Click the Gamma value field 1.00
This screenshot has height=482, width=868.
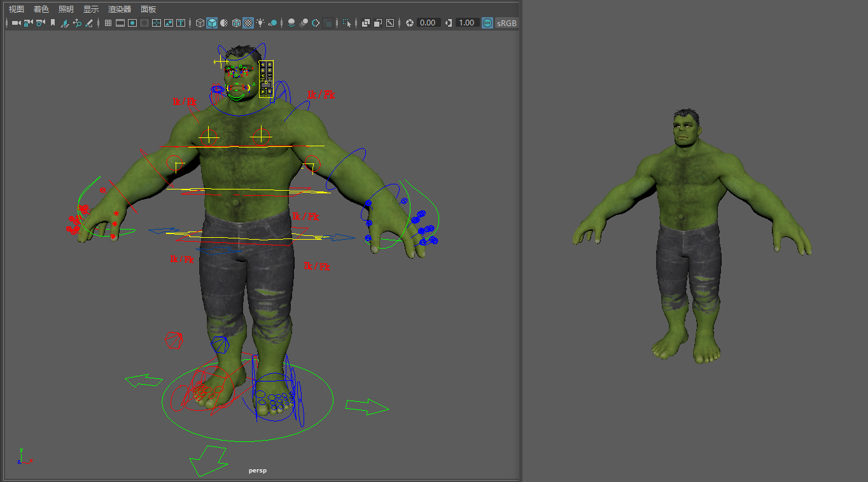click(x=467, y=23)
